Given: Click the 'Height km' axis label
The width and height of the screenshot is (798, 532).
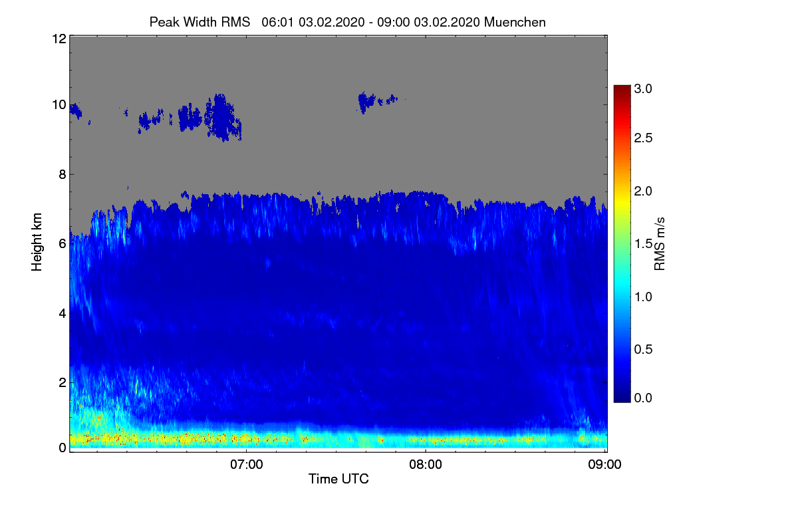Looking at the screenshot, I should (37, 243).
